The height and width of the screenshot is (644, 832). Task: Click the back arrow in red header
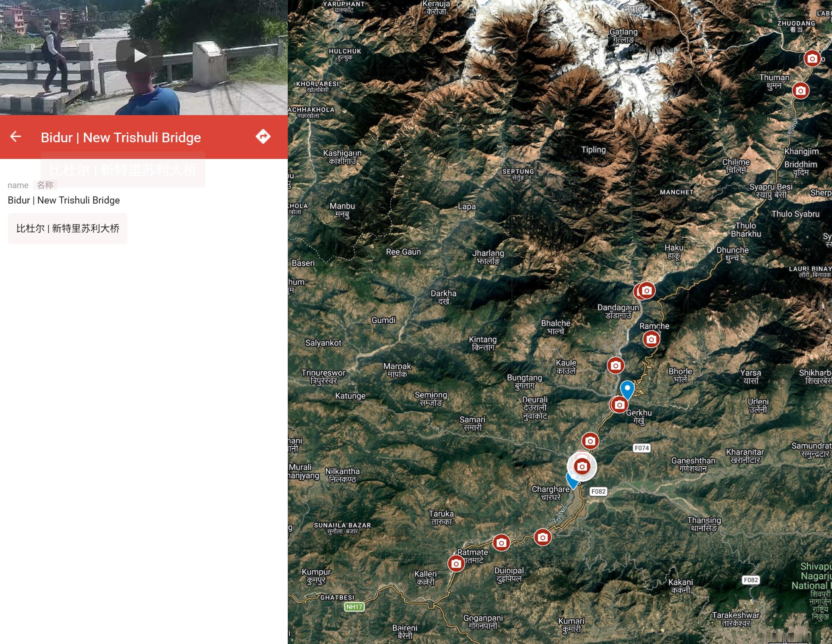[15, 136]
